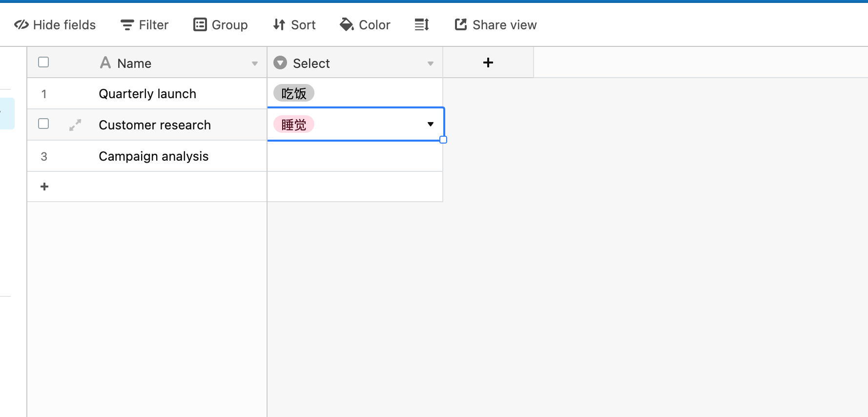Select the gray 吃饭 option tag
Viewport: 868px width, 417px height.
[294, 93]
